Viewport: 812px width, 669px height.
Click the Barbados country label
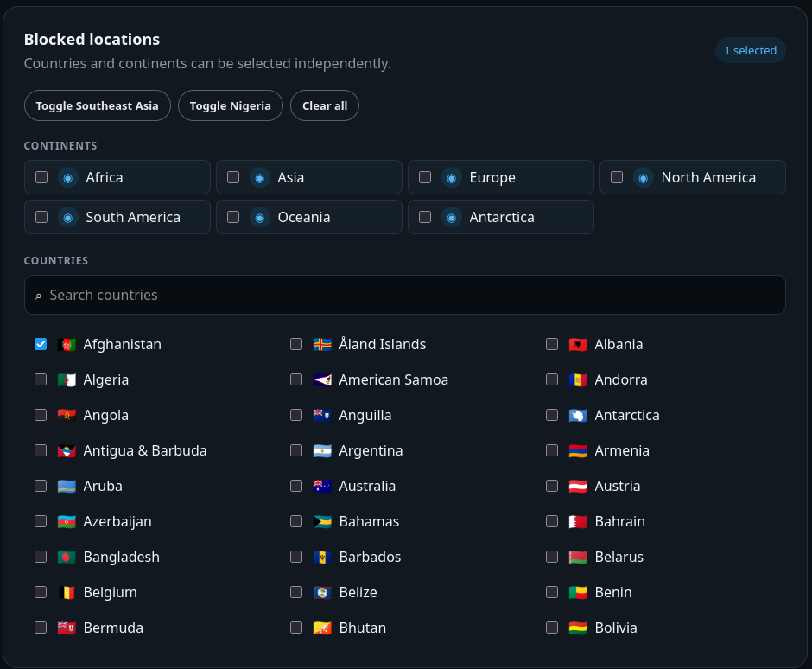click(x=370, y=557)
